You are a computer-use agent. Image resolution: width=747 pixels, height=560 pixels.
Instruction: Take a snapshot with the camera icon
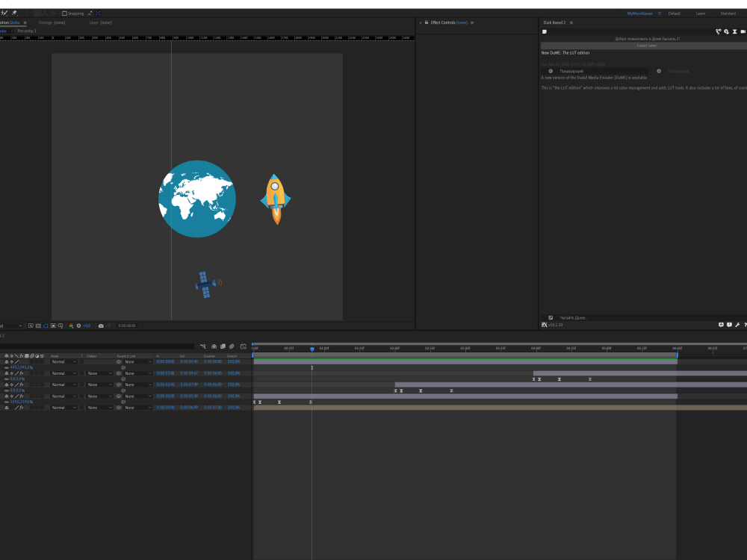pyautogui.click(x=101, y=326)
